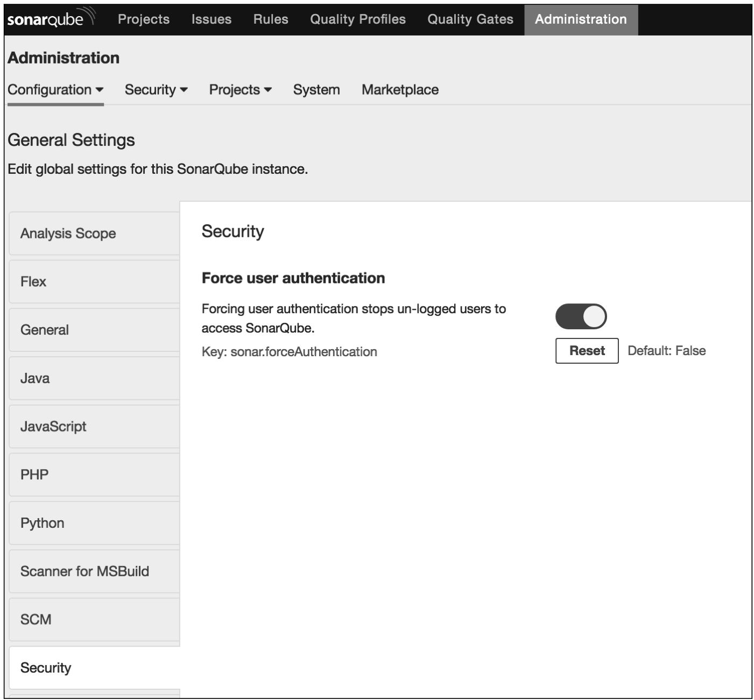Select the Administration top navigation tab
The image size is (754, 700).
(581, 20)
